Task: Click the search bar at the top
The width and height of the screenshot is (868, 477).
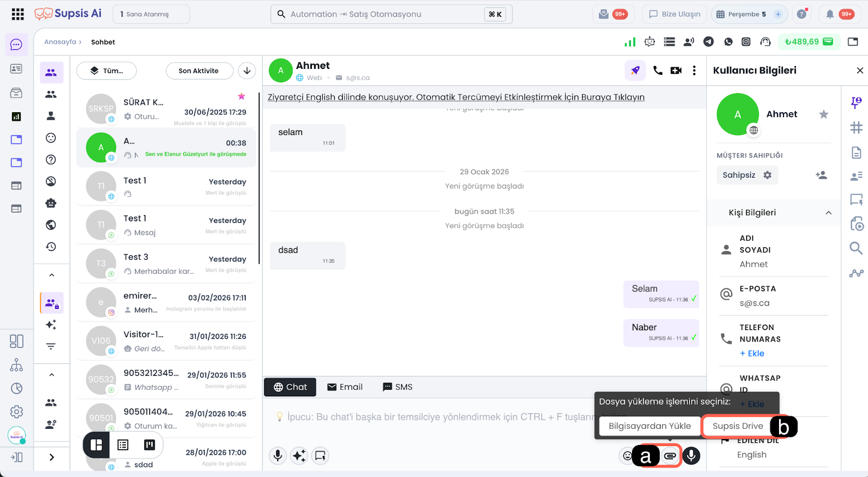Action: (391, 14)
